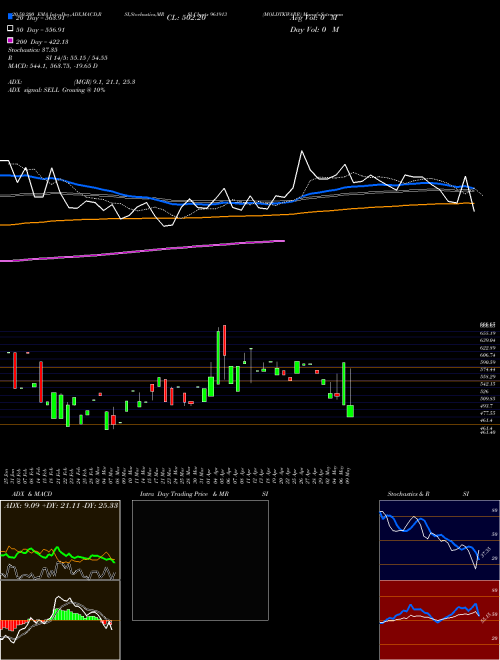Click the 655.19 price axis label
Image resolution: width=500 pixels, height=660 pixels.
488,333
